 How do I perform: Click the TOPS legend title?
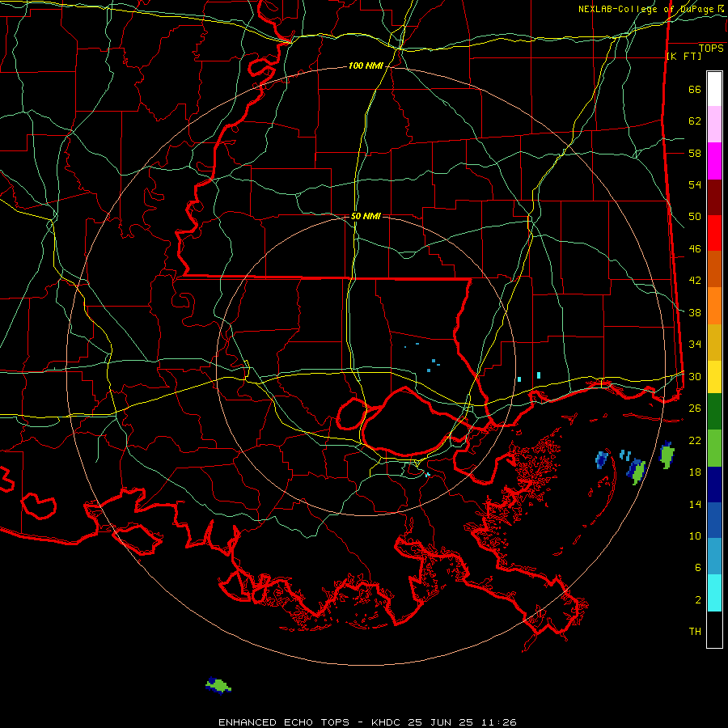pyautogui.click(x=711, y=48)
